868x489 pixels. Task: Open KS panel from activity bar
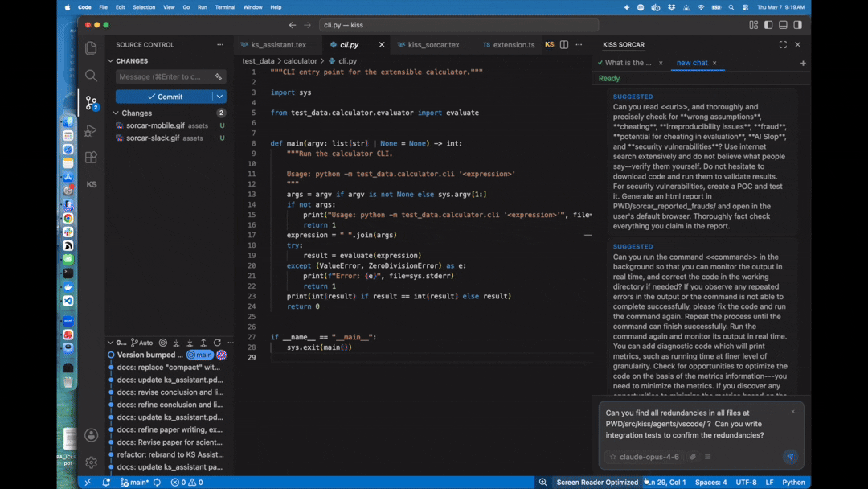[91, 184]
